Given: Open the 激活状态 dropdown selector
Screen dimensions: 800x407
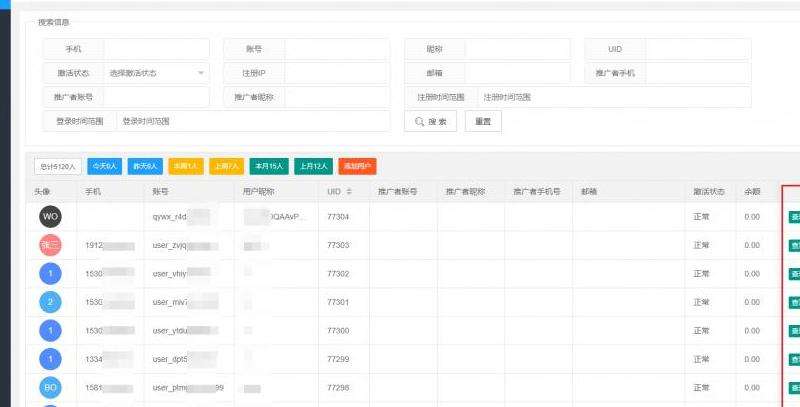Looking at the screenshot, I should (x=156, y=73).
